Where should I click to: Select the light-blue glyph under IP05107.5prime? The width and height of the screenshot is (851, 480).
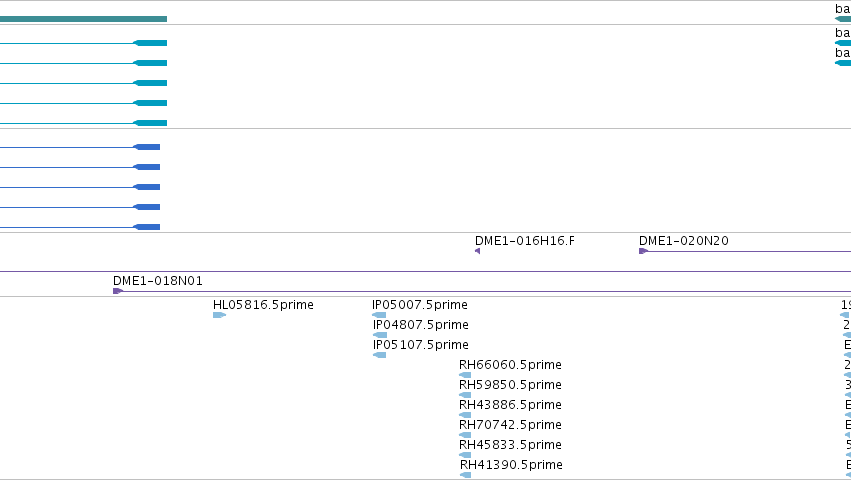tap(379, 355)
